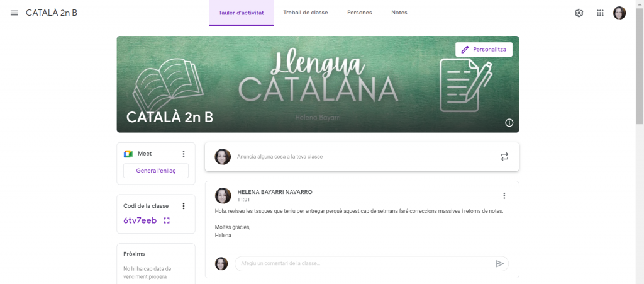This screenshot has height=284, width=644.
Task: Display class code in full screen
Action: [166, 220]
